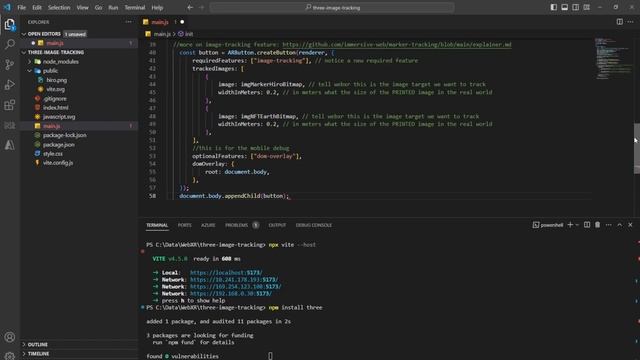Open the Azure view in the activity bar
The width and height of the screenshot is (640, 360).
[x=9, y=145]
